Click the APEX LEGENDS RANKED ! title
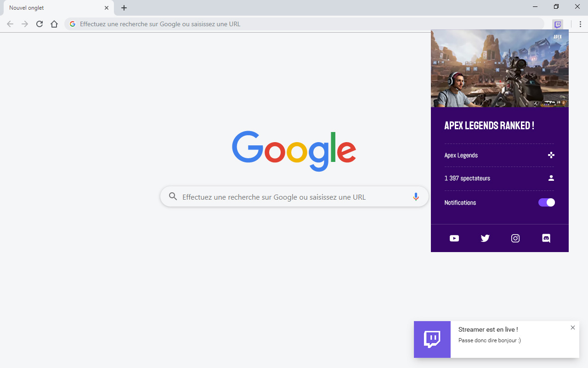 point(489,126)
